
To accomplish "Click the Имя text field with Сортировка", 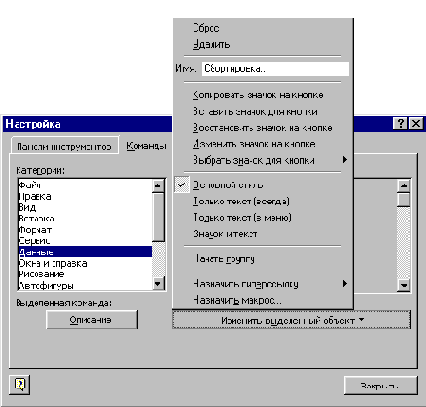I will pos(275,69).
